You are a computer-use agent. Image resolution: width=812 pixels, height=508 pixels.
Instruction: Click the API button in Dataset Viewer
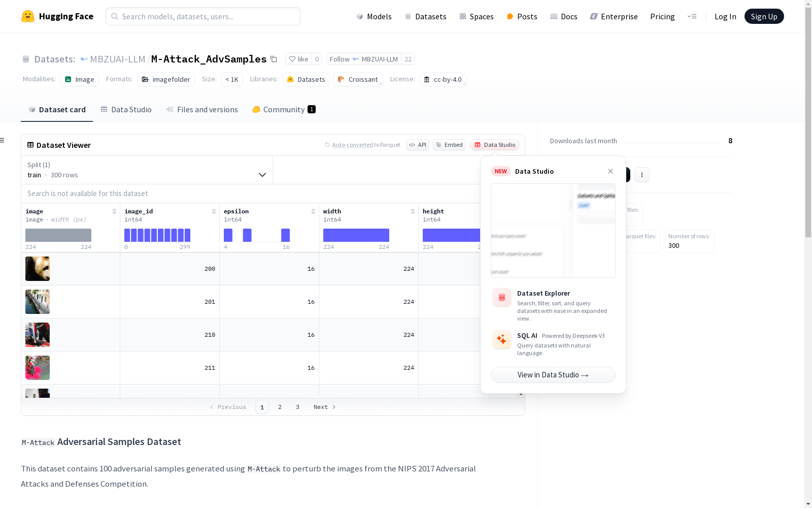pyautogui.click(x=418, y=145)
